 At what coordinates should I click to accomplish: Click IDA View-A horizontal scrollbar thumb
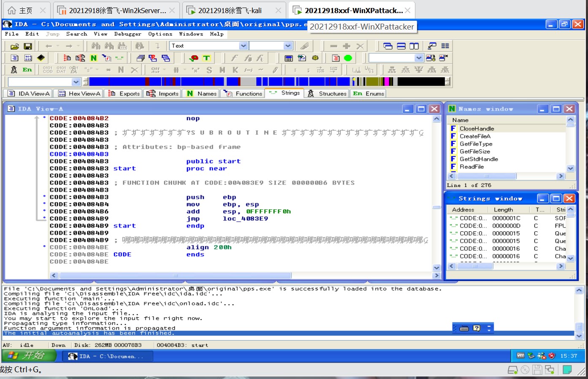[x=175, y=276]
